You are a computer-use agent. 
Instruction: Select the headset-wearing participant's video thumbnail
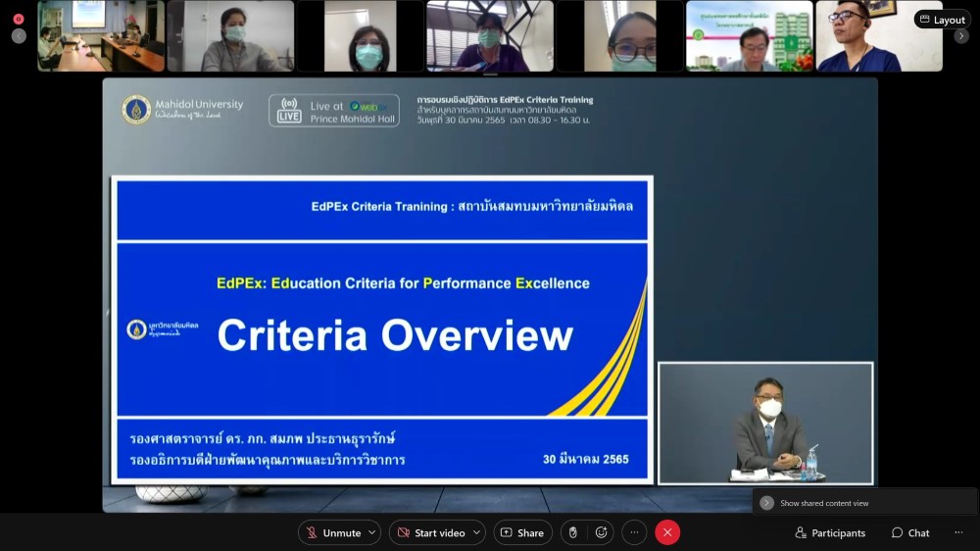[879, 36]
